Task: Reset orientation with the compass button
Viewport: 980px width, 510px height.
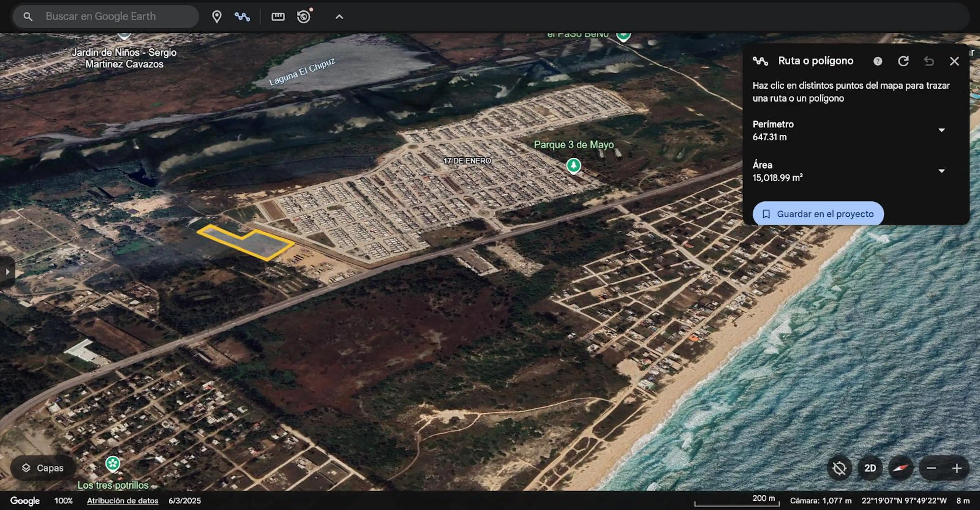Action: tap(900, 468)
